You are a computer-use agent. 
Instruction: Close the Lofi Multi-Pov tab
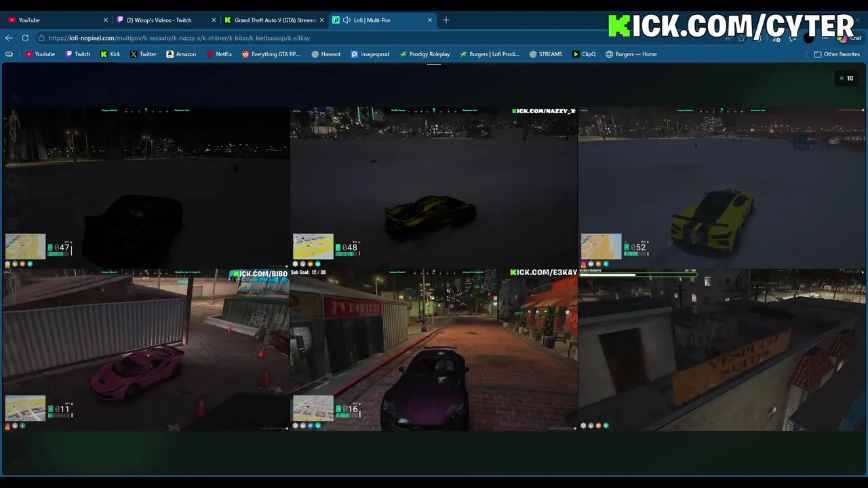pos(430,20)
